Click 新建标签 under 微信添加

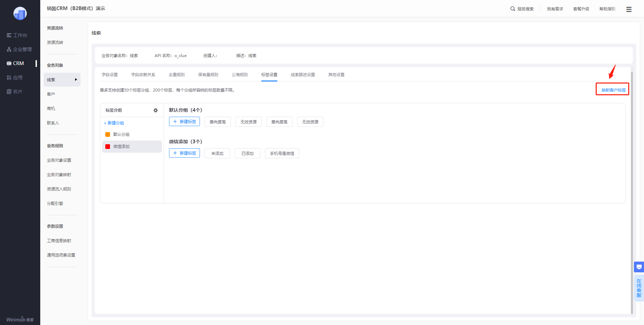coord(184,153)
